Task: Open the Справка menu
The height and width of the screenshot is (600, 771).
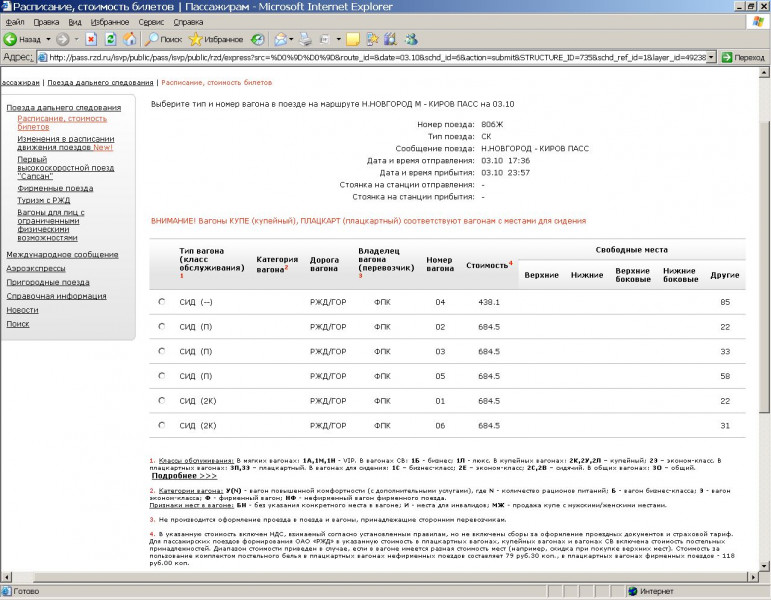Action: 188,22
